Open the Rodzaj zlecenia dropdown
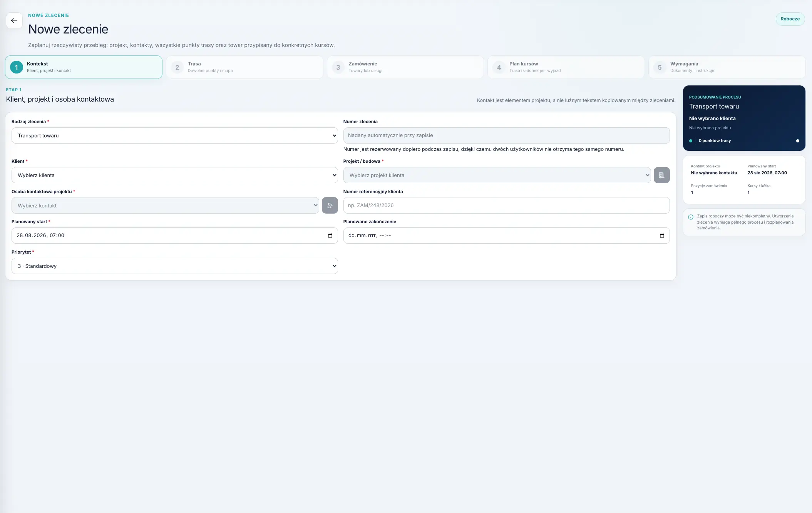The width and height of the screenshot is (812, 513). (175, 135)
